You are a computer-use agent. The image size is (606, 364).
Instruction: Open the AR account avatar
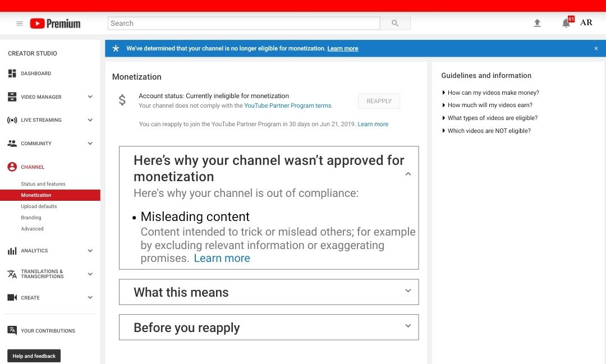(586, 22)
